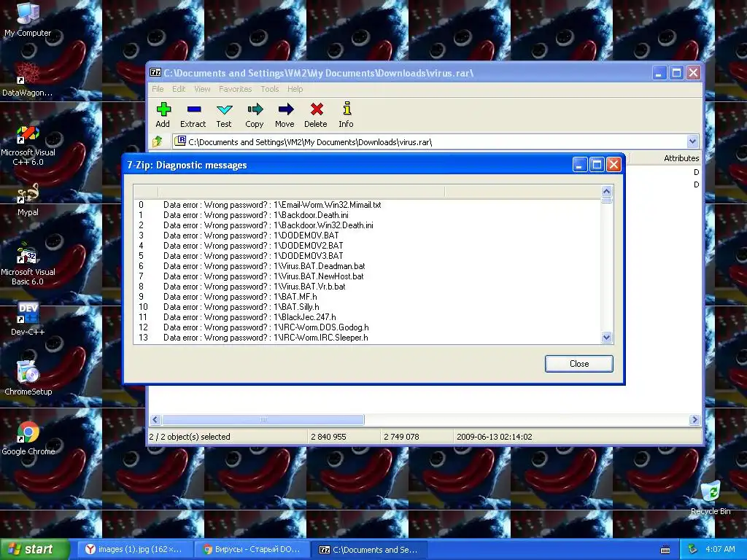
Task: Open the Tools menu
Action: pyautogui.click(x=270, y=89)
